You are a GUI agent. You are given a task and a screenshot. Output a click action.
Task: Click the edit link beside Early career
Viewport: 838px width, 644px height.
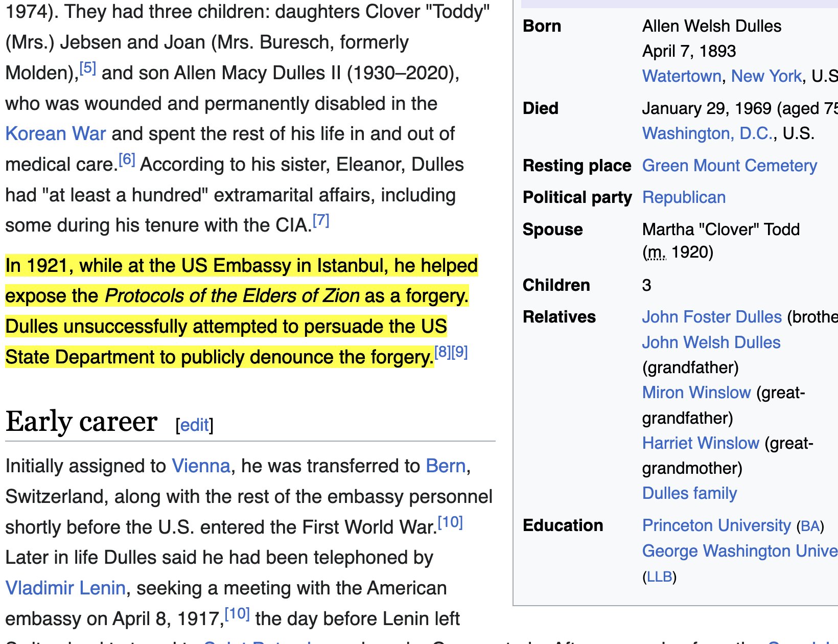[x=194, y=425]
